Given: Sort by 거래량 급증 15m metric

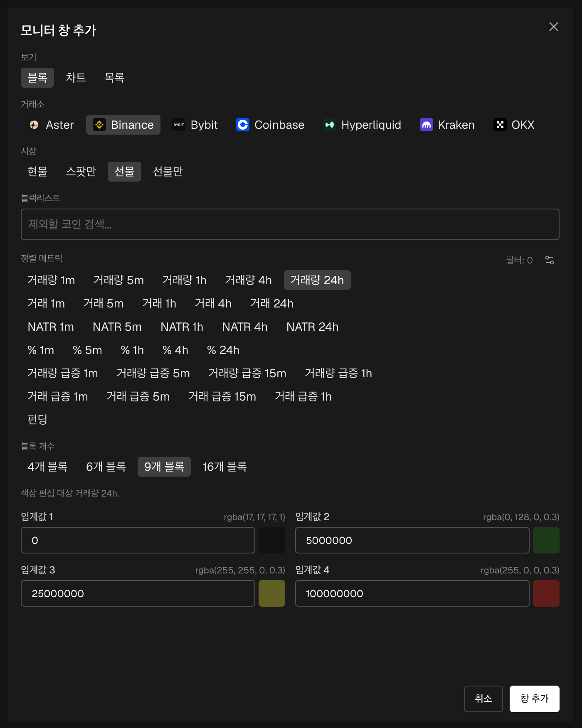Looking at the screenshot, I should pyautogui.click(x=247, y=373).
